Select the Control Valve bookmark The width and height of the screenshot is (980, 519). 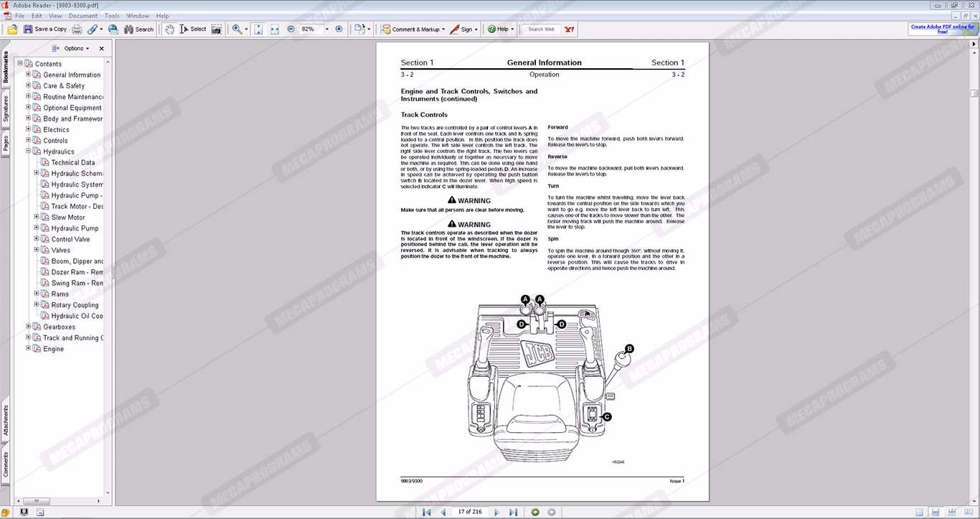click(x=70, y=239)
